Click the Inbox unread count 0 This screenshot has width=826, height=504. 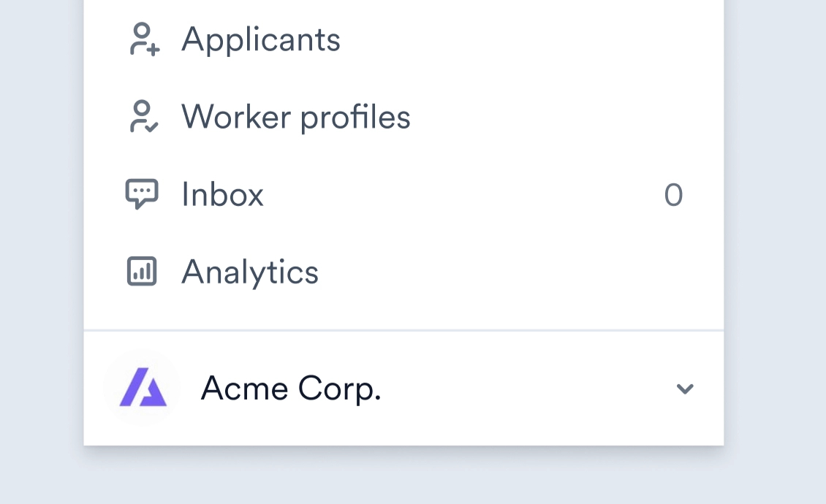tap(673, 196)
